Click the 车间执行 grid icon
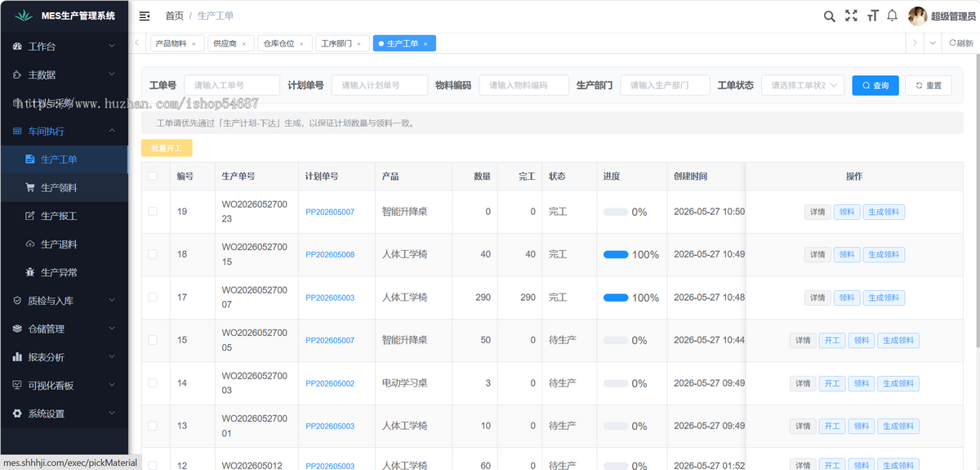The image size is (980, 470). (18, 131)
